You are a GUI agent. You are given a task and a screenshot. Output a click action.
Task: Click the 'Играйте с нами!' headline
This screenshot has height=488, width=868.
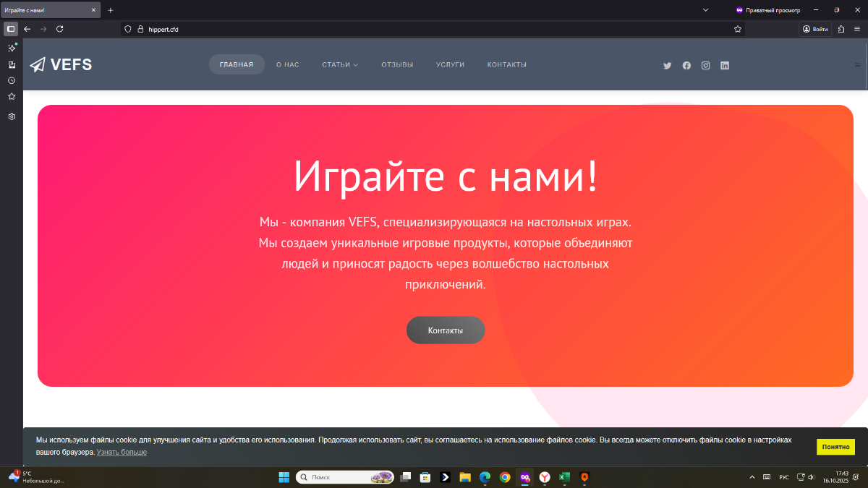click(x=446, y=175)
